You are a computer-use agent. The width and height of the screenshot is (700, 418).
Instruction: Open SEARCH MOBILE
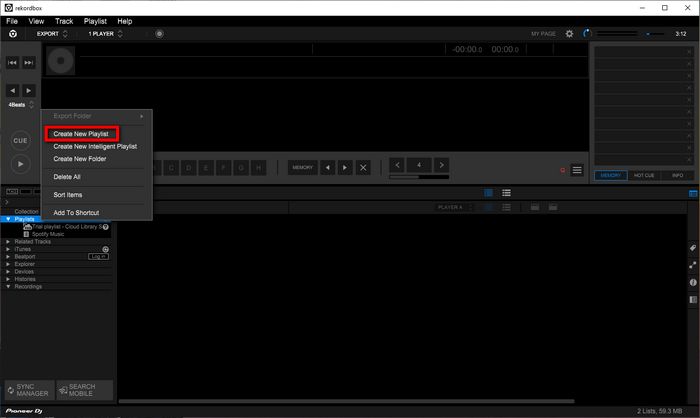[84, 390]
